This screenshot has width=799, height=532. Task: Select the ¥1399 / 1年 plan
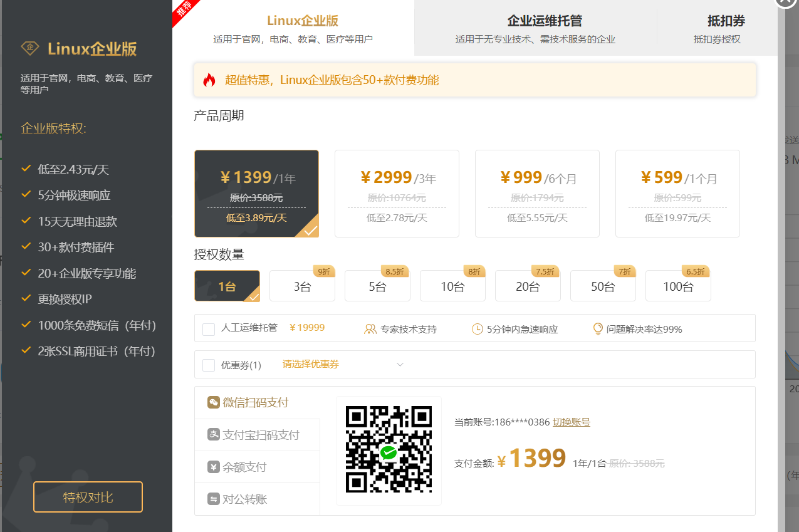click(256, 194)
